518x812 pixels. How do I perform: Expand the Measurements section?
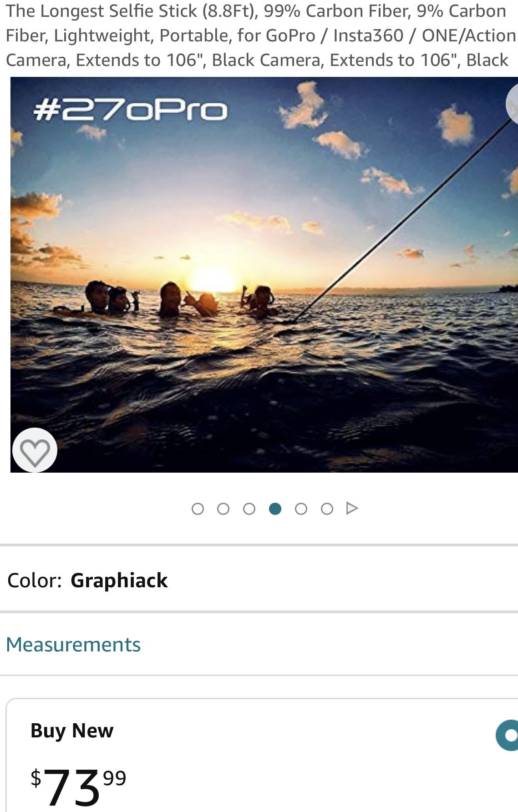pos(73,645)
